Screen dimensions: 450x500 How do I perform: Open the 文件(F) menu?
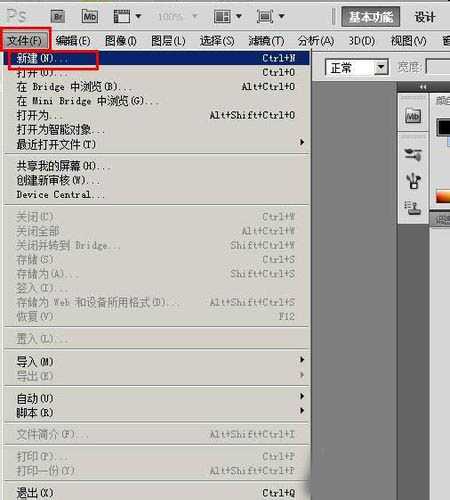point(25,41)
